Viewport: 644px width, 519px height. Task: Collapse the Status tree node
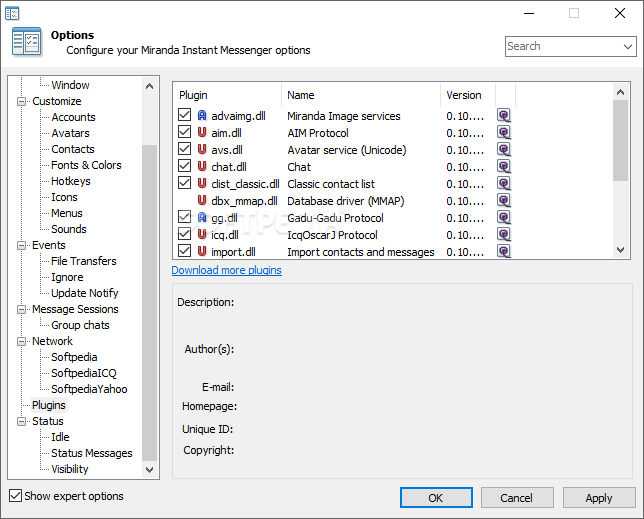tap(21, 421)
